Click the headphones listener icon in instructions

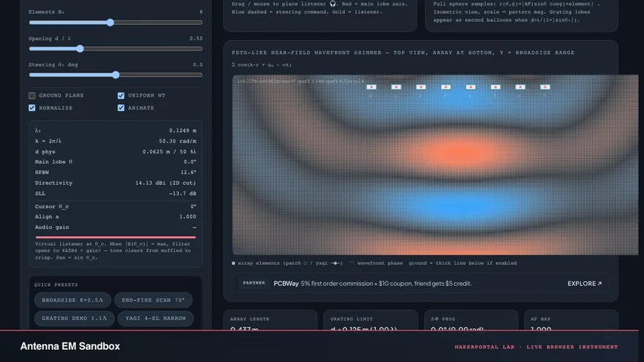[333, 4]
